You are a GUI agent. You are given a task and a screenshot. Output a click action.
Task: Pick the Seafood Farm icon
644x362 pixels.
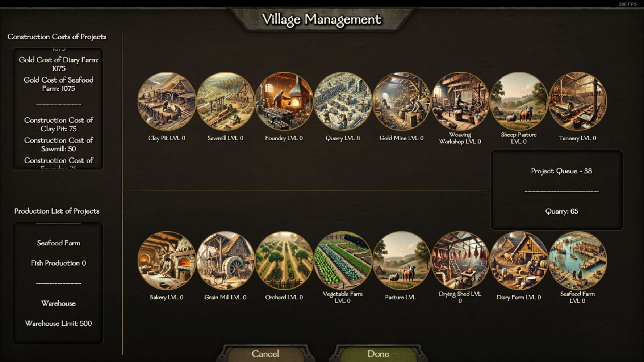point(577,261)
